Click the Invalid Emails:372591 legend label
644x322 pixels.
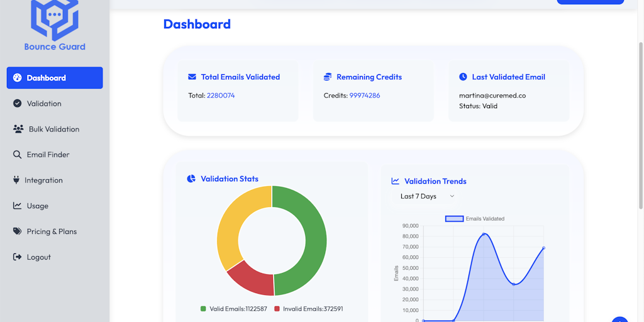click(x=313, y=308)
